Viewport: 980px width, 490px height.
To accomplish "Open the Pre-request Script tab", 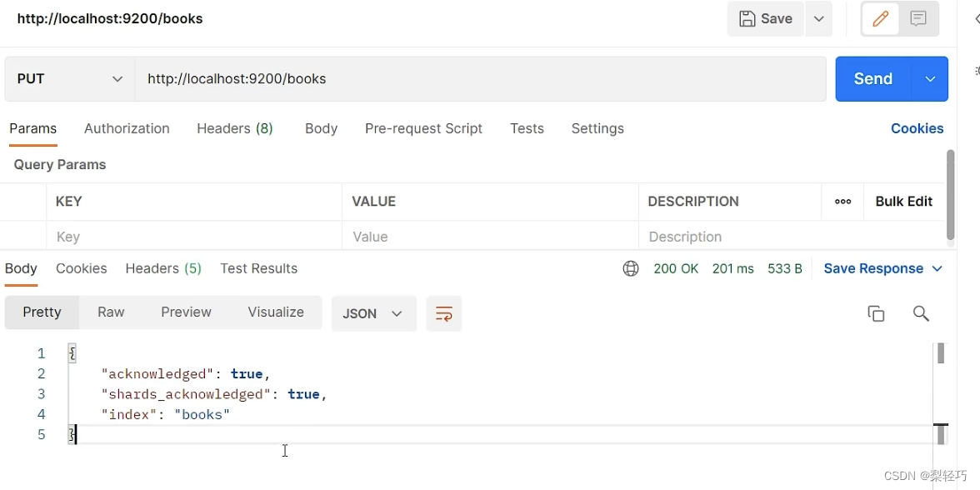I will (423, 128).
